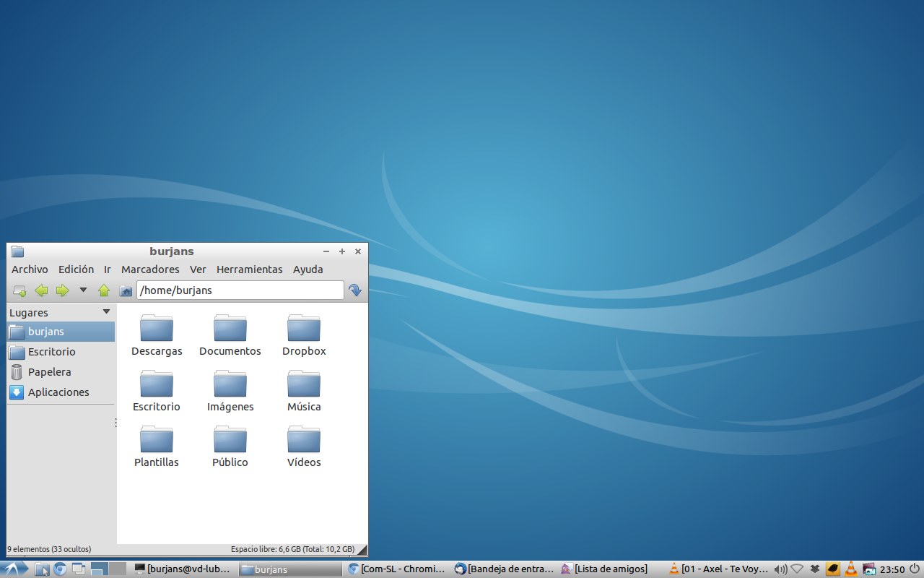
Task: Select Papelera in the sidebar
Action: pos(49,372)
